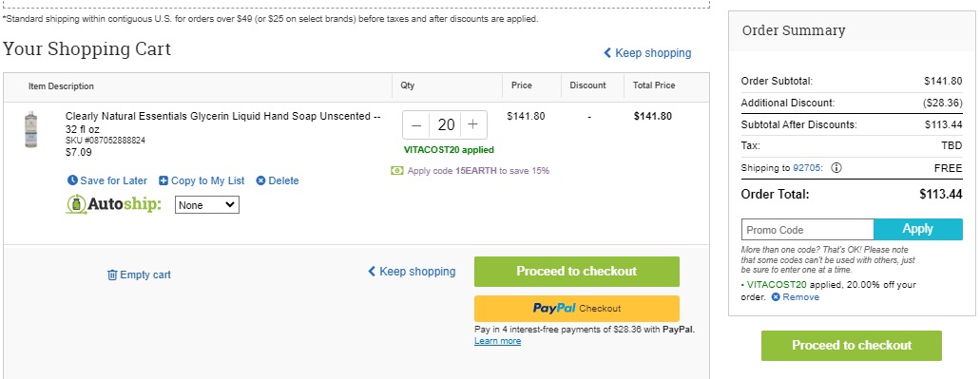Click the Delete item X icon
The width and height of the screenshot is (980, 379).
pos(260,180)
